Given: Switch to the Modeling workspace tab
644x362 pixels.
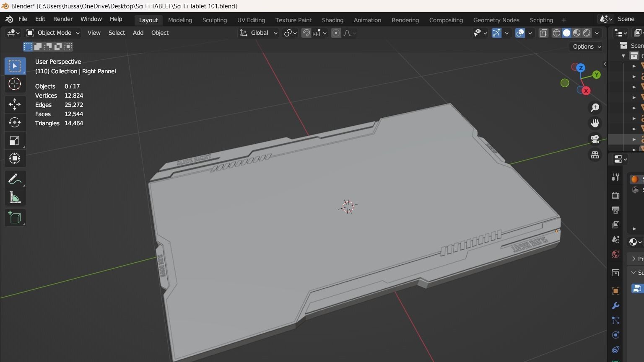Looking at the screenshot, I should pos(180,20).
